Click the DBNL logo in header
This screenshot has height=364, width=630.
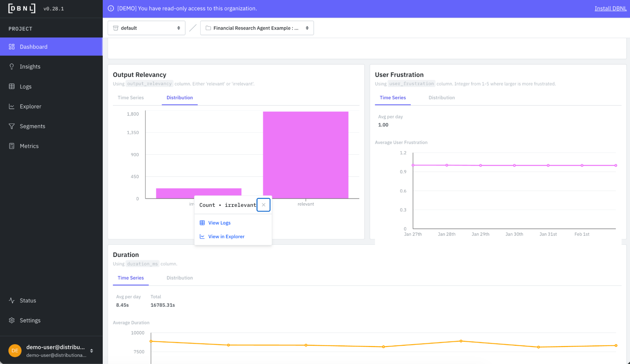coord(22,9)
